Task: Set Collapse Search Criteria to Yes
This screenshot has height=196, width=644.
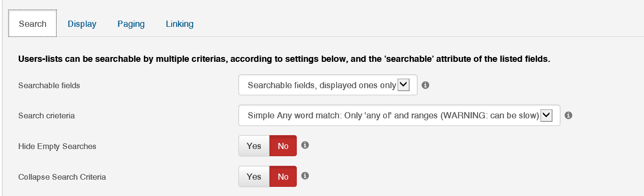Action: pos(254,176)
